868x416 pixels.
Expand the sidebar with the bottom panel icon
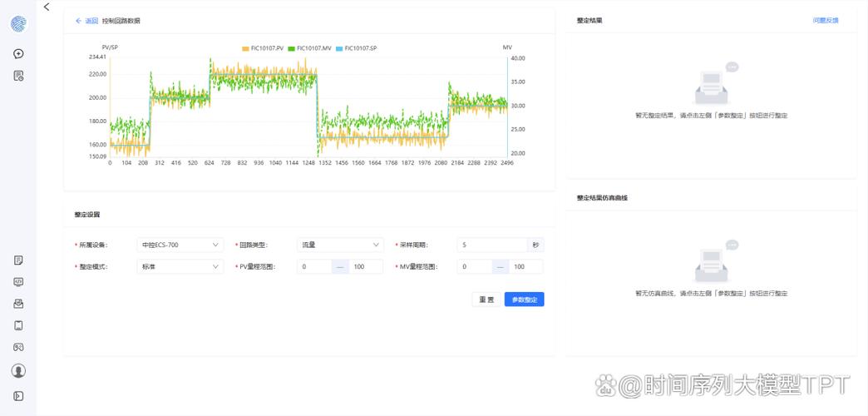(18, 395)
